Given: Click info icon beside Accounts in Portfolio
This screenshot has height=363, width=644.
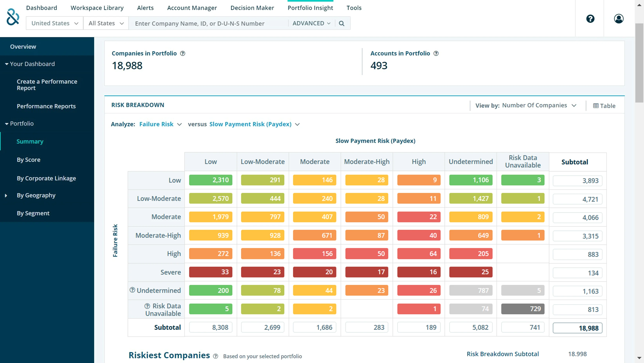Looking at the screenshot, I should [x=436, y=54].
